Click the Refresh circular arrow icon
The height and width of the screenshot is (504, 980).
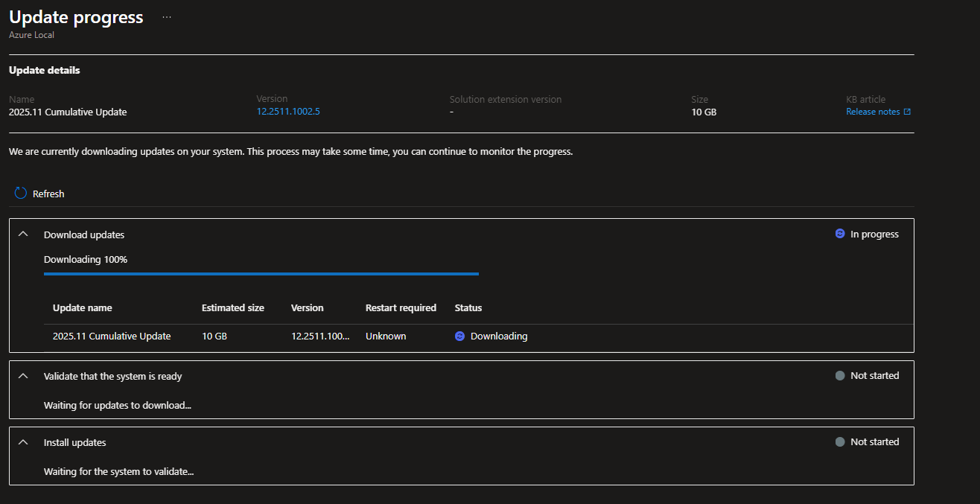pos(21,194)
